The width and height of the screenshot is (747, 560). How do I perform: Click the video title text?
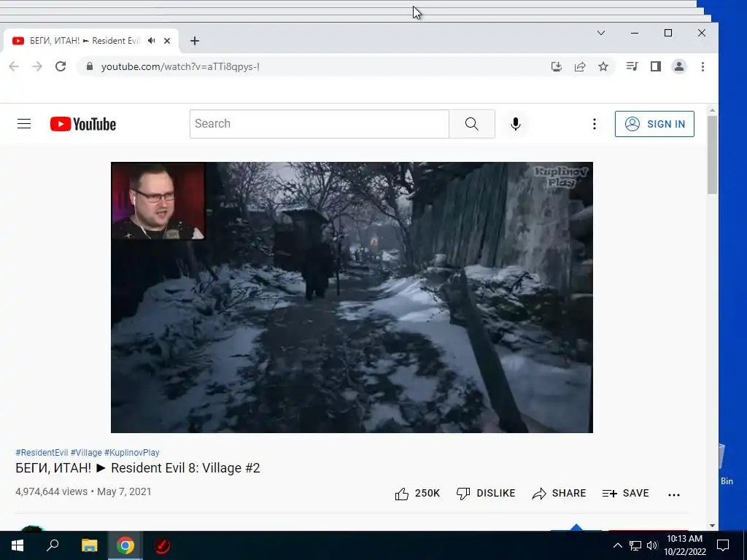[138, 468]
